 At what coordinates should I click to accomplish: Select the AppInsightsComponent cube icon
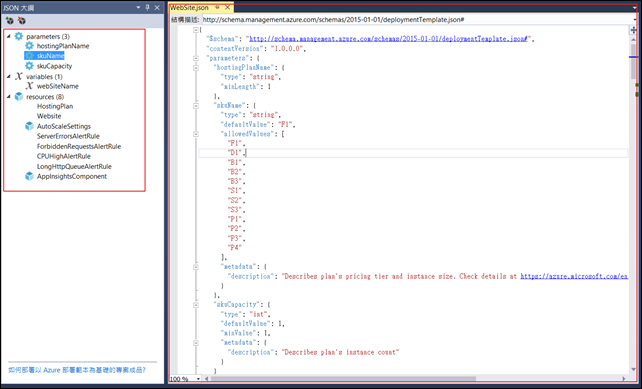29,176
